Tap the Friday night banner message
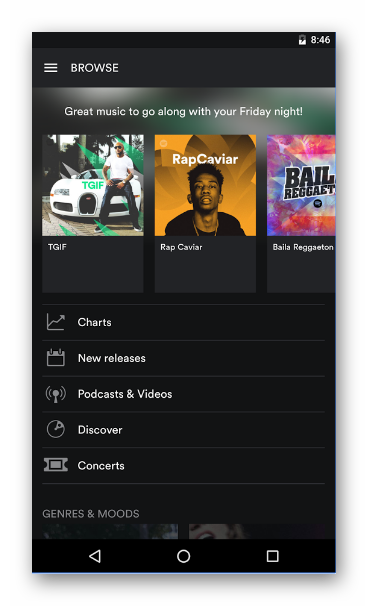 184,111
